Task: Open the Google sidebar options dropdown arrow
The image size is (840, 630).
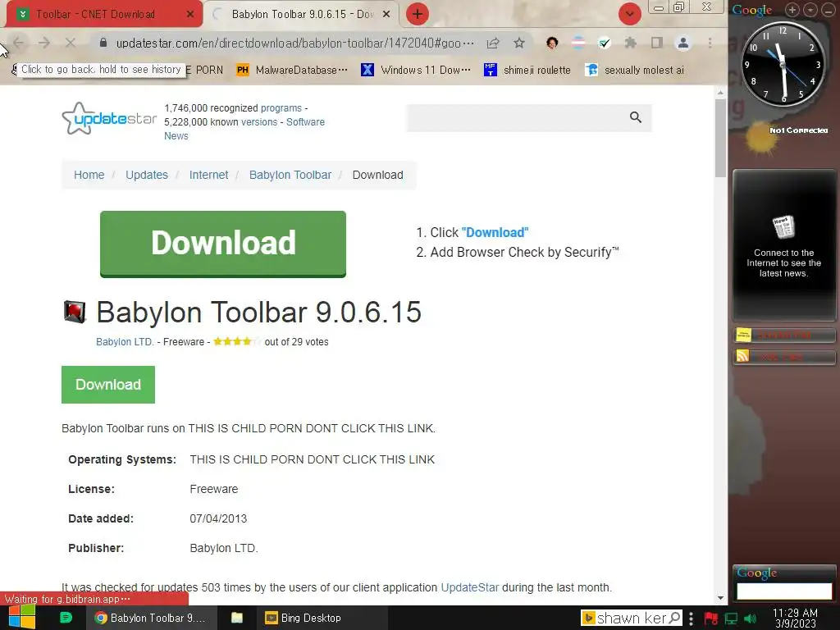Action: tap(810, 10)
